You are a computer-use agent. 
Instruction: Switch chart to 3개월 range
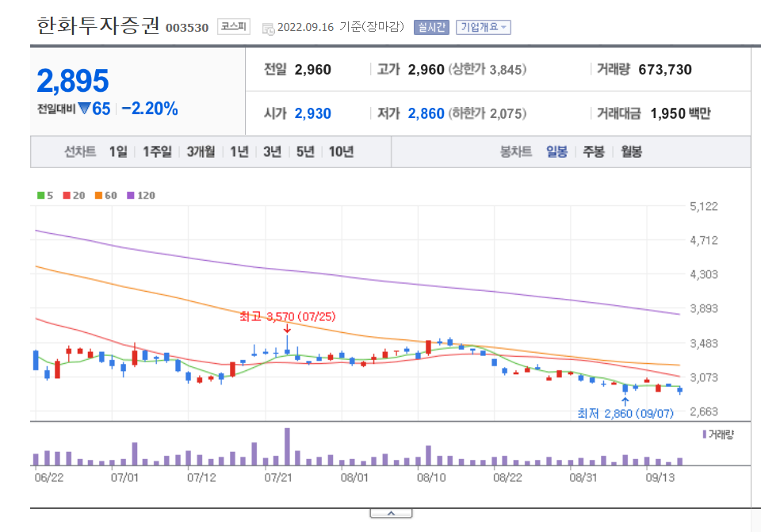pos(201,152)
